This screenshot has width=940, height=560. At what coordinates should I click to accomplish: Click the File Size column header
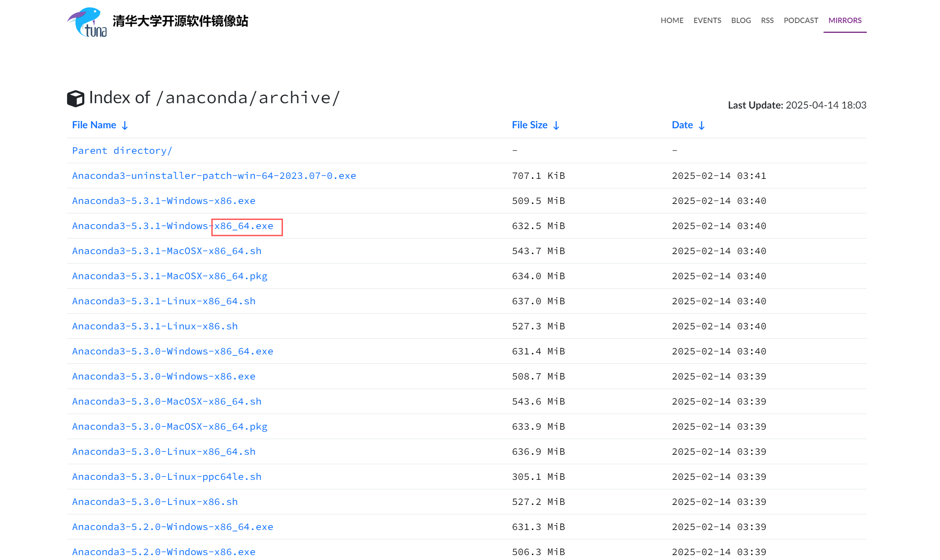pos(529,125)
